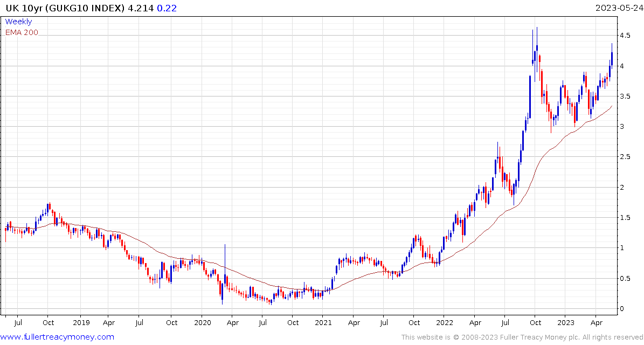Click the 2.5 y-axis label
The width and height of the screenshot is (644, 345).
[x=626, y=157]
